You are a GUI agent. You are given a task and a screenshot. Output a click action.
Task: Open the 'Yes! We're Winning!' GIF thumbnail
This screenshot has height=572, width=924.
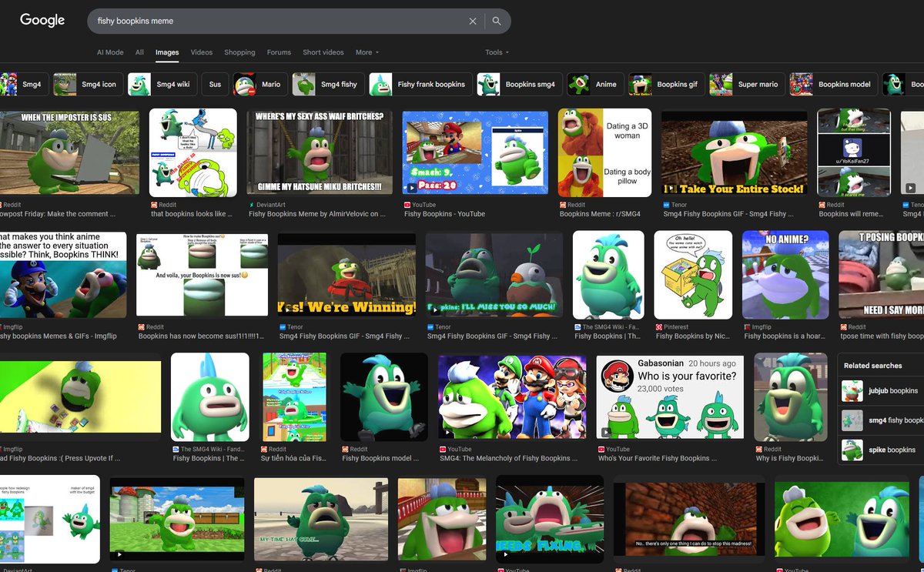click(x=346, y=275)
